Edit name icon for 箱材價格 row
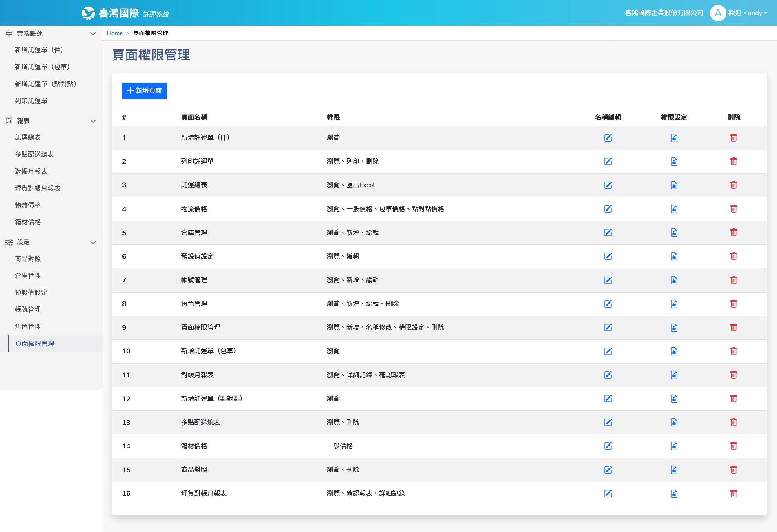The height and width of the screenshot is (532, 777). tap(608, 446)
